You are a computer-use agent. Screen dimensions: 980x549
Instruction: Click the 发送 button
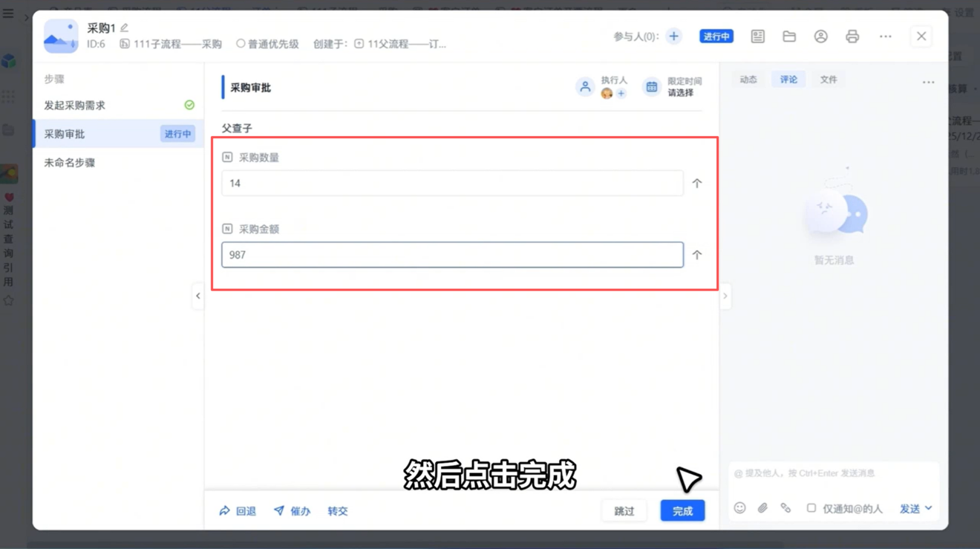tap(910, 508)
